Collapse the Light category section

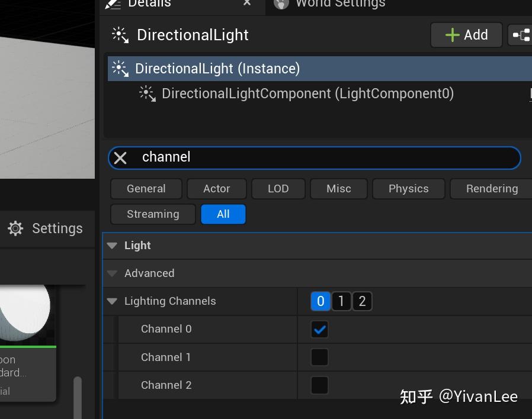[x=112, y=246]
